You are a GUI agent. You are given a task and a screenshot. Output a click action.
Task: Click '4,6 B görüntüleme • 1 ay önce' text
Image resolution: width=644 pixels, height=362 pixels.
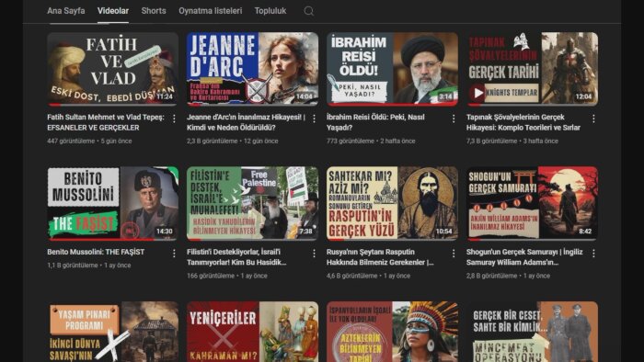pos(368,276)
